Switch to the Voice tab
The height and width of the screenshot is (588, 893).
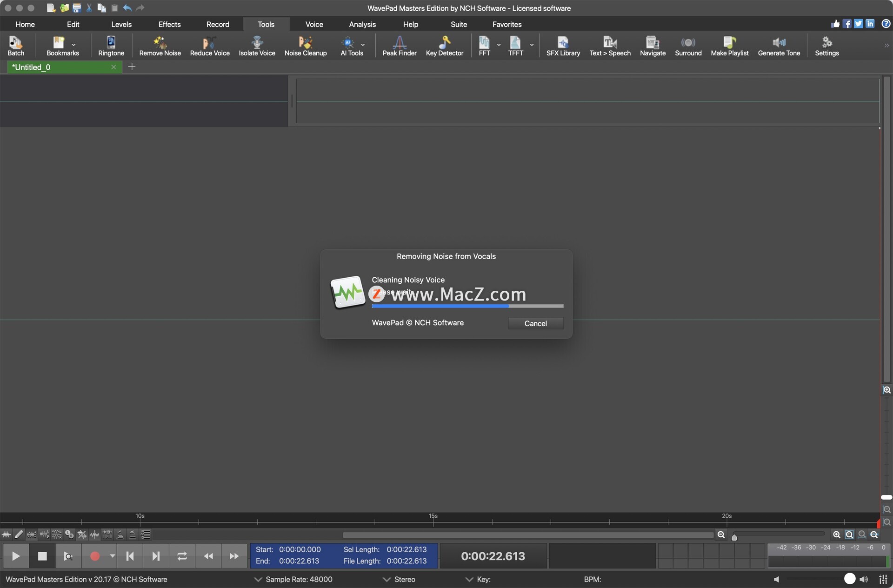coord(314,24)
